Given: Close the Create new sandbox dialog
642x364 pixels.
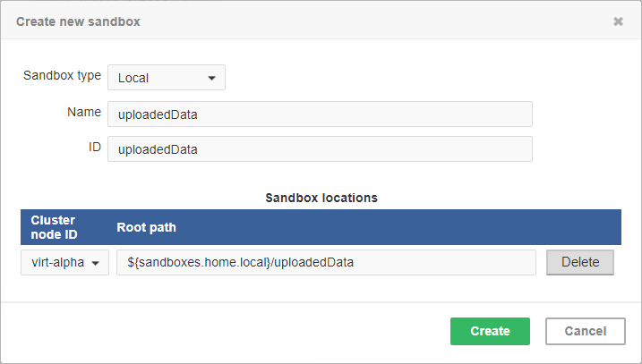Looking at the screenshot, I should tap(618, 21).
